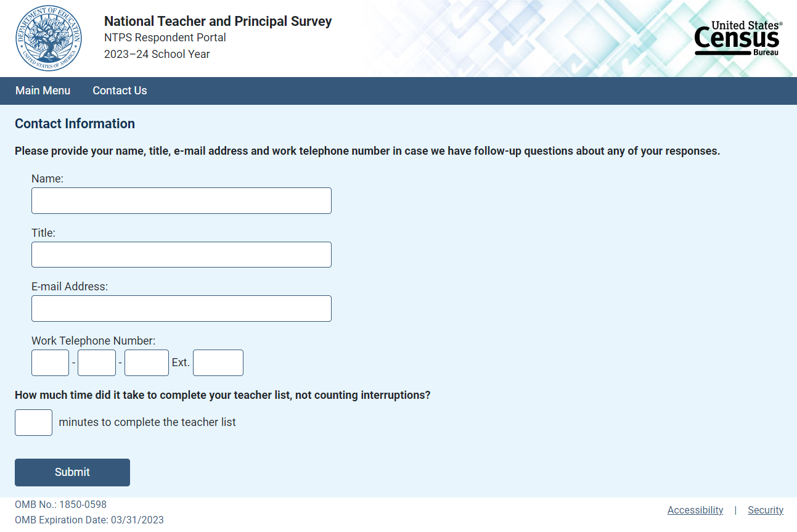The height and width of the screenshot is (532, 797).
Task: Click the United States Census Bureau logo
Action: point(738,39)
